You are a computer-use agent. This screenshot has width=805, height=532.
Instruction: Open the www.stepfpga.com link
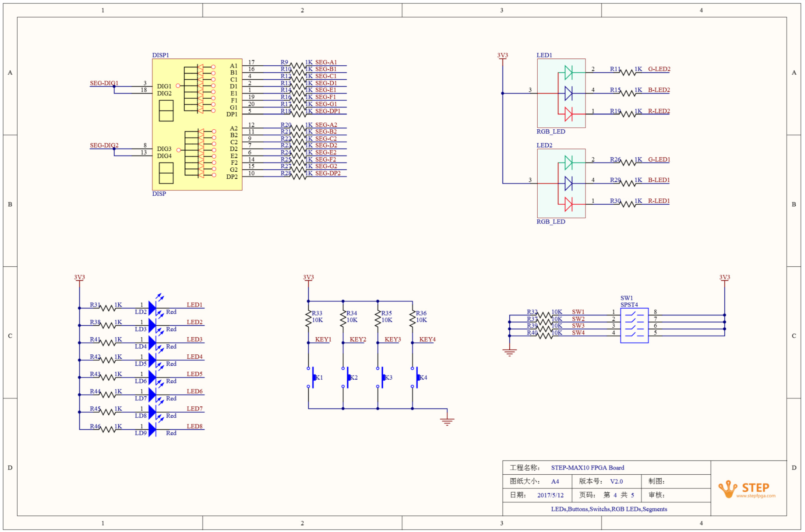755,496
